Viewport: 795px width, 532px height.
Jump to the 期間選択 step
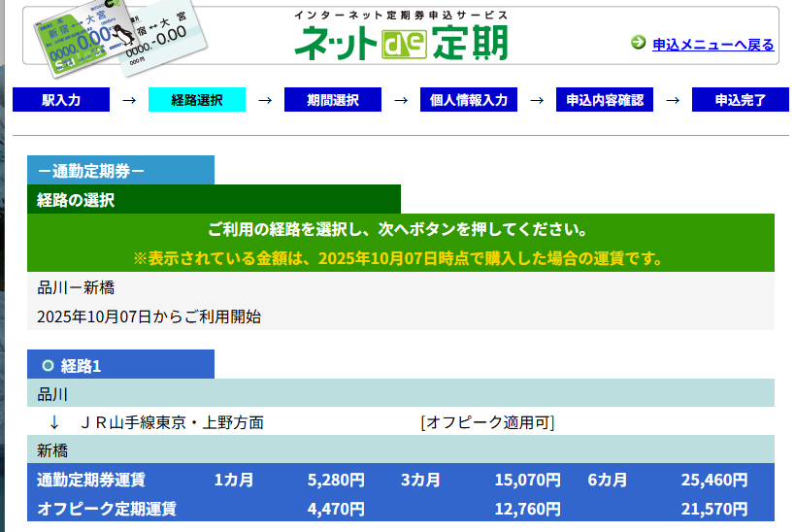coord(333,100)
